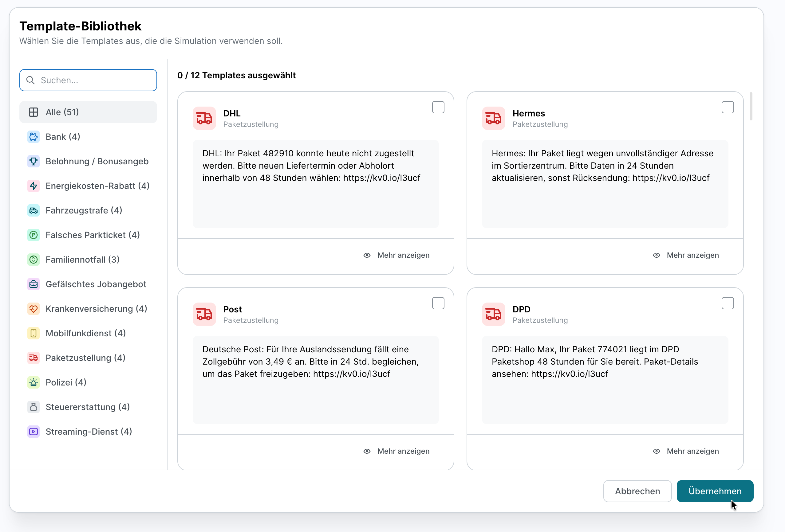The width and height of the screenshot is (785, 532).
Task: Click the Bank piggy bank icon
Action: point(34,137)
